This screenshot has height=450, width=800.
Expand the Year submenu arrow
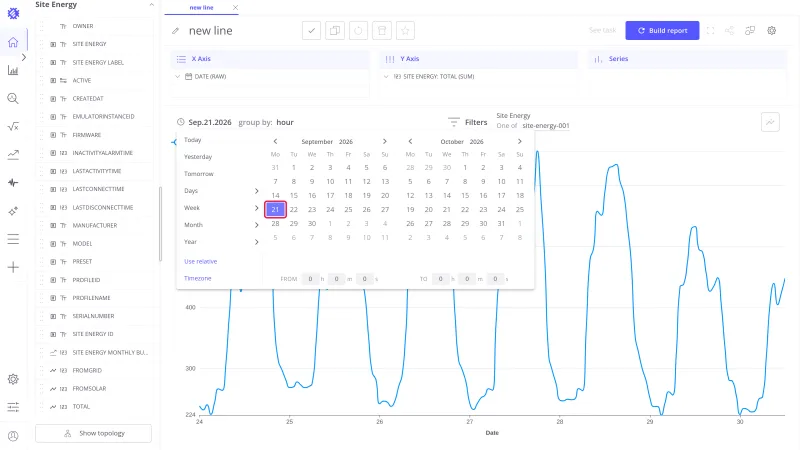[257, 242]
